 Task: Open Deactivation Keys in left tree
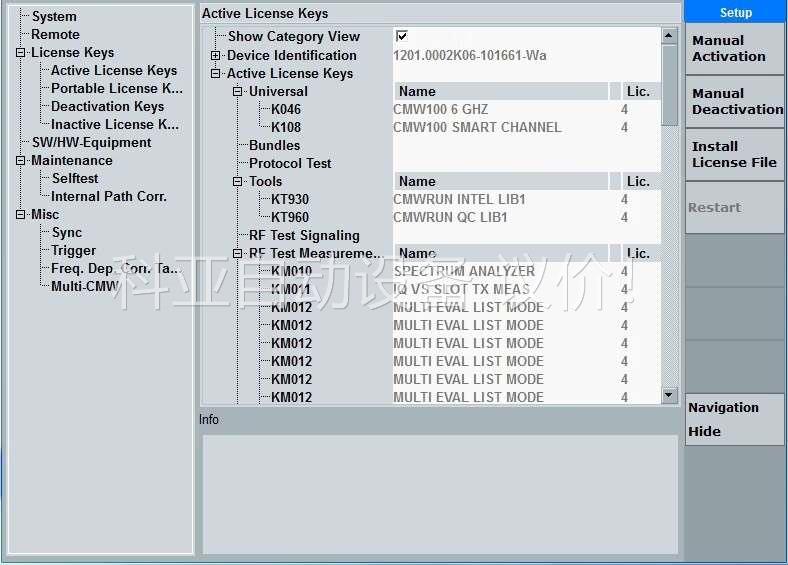click(108, 107)
